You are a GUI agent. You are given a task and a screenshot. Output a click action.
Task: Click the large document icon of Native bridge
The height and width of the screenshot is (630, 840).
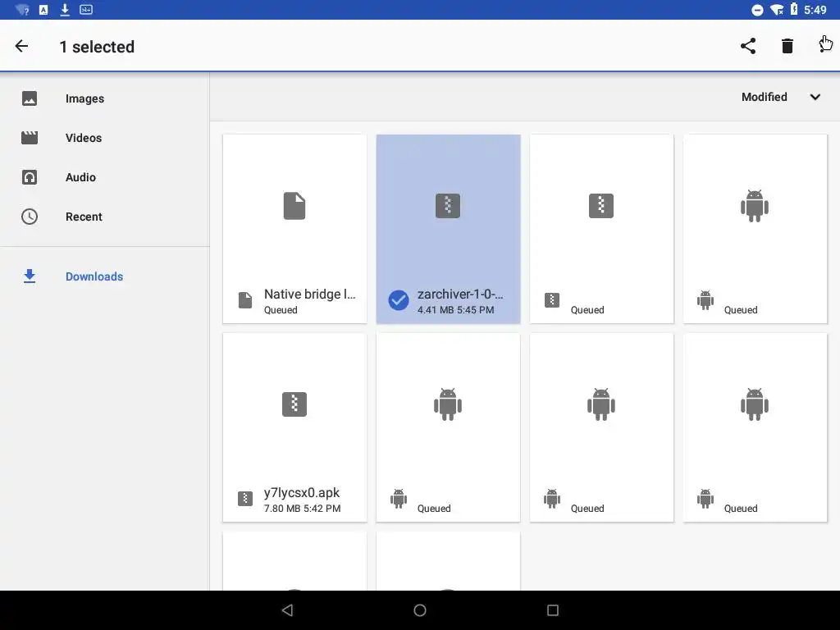(x=294, y=206)
